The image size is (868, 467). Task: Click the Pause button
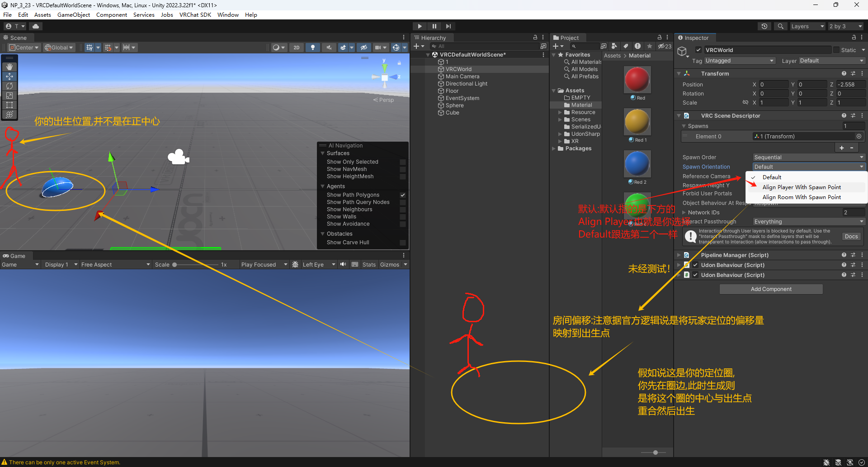434,26
